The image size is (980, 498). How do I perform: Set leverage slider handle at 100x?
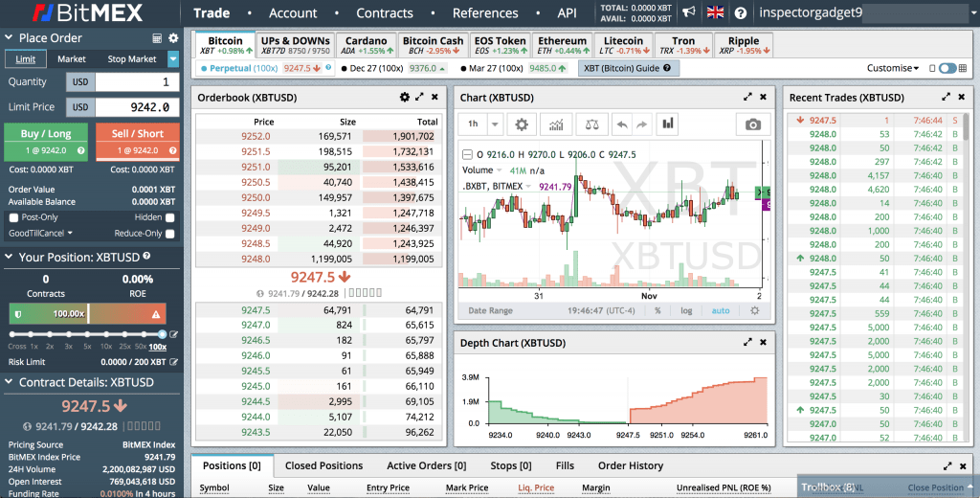[163, 334]
